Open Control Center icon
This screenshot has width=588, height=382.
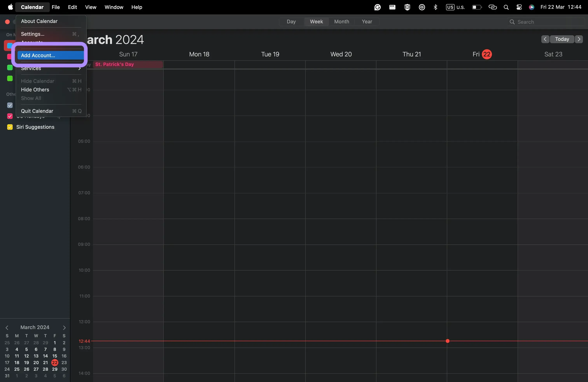(519, 7)
